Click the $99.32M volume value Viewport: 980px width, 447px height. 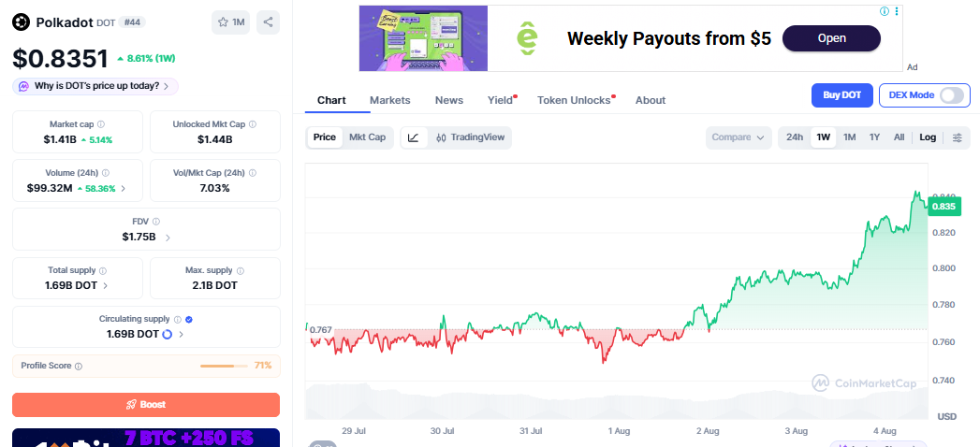point(50,188)
